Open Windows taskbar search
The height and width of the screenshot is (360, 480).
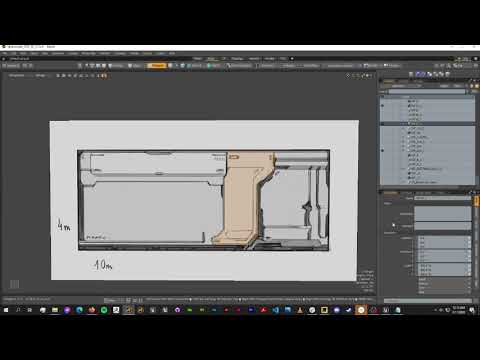tap(18, 310)
